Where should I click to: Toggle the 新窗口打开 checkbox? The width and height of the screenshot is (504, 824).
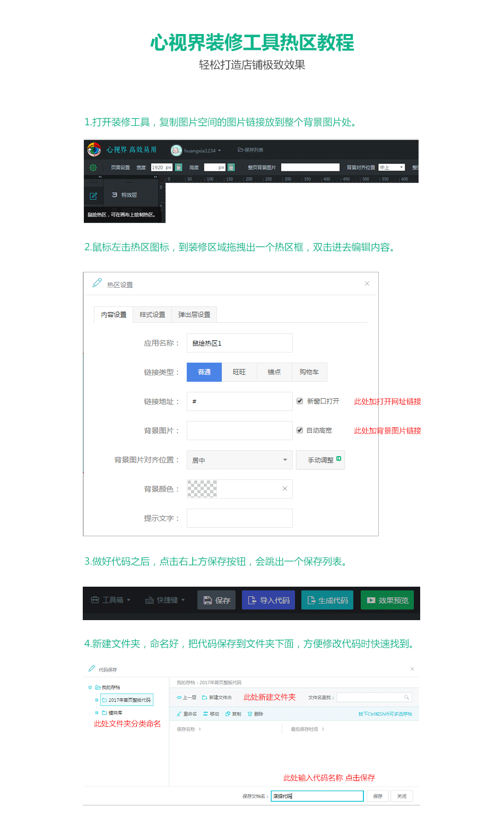coord(300,401)
